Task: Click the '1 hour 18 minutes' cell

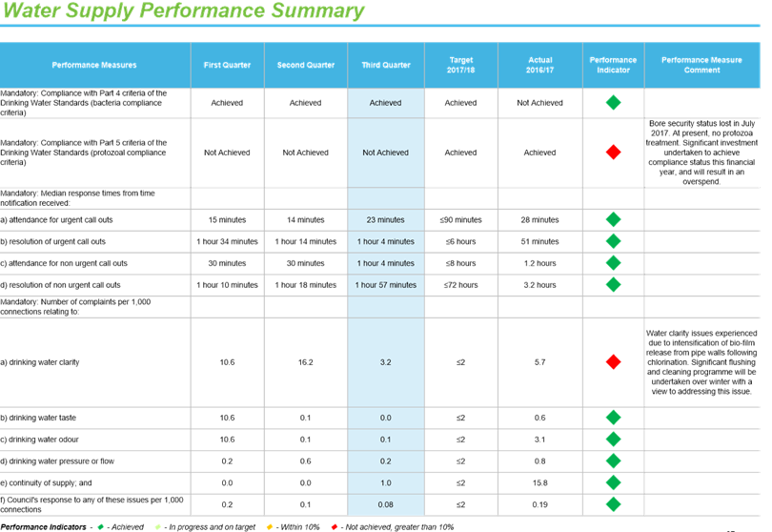Action: pyautogui.click(x=306, y=285)
